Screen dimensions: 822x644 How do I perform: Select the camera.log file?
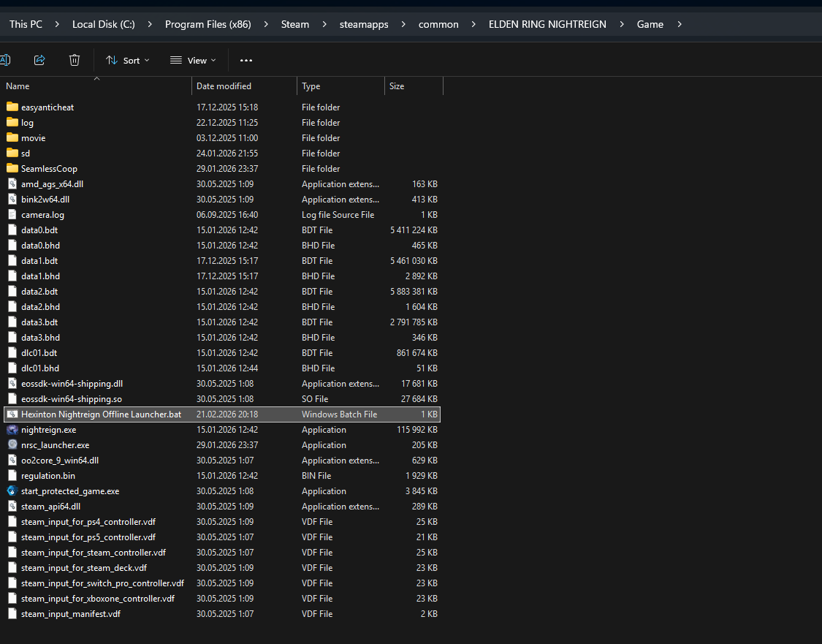tap(42, 215)
